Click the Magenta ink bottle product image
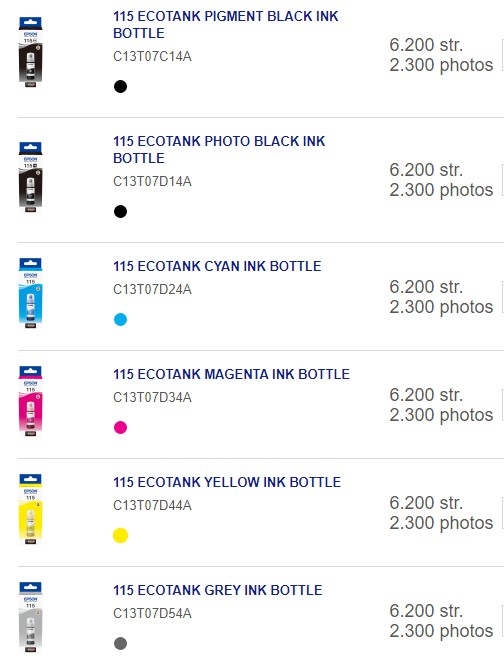Viewport: 504px width, 668px height. tap(30, 401)
